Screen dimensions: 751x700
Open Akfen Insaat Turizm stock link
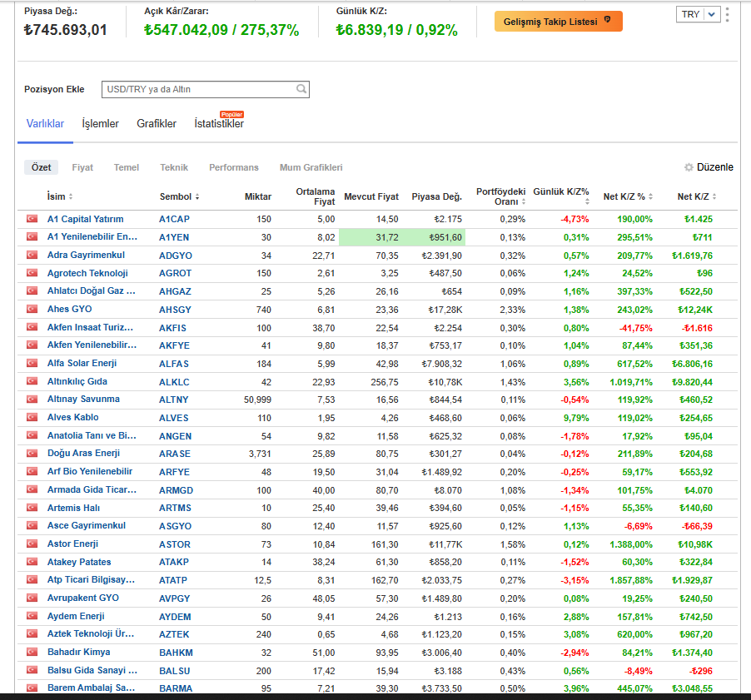(90, 327)
